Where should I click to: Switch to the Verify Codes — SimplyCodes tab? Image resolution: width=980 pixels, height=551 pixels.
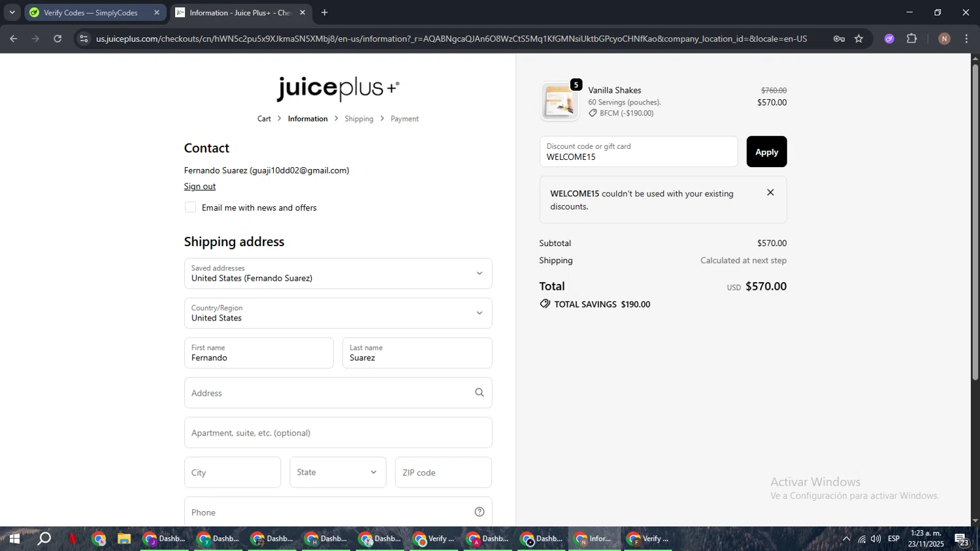pos(95,12)
